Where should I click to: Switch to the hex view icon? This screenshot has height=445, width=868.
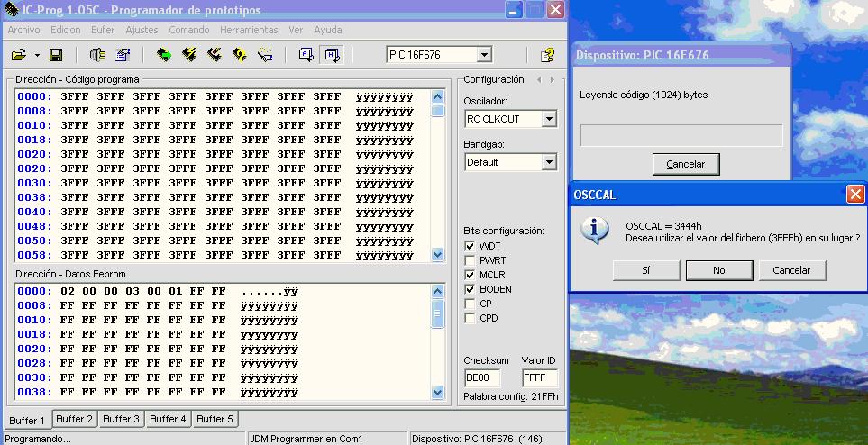332,55
